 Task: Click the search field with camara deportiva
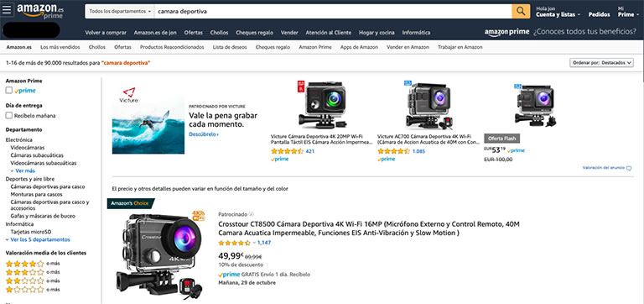coord(333,12)
